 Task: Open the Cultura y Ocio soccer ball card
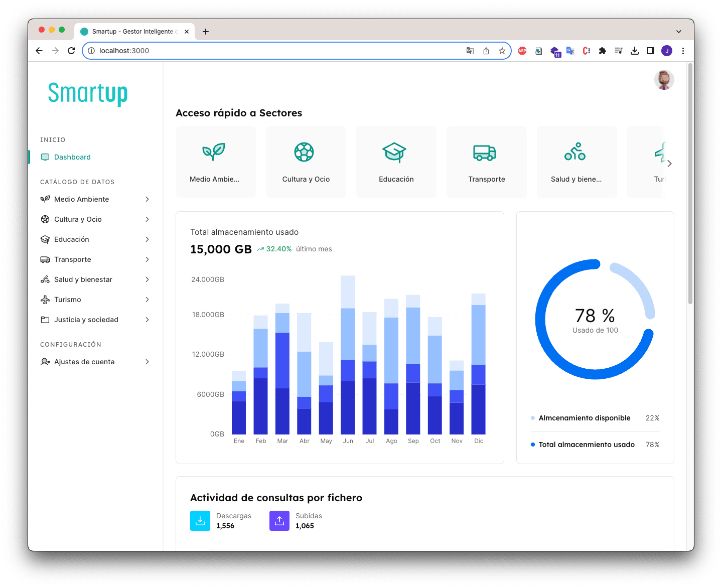coord(306,162)
